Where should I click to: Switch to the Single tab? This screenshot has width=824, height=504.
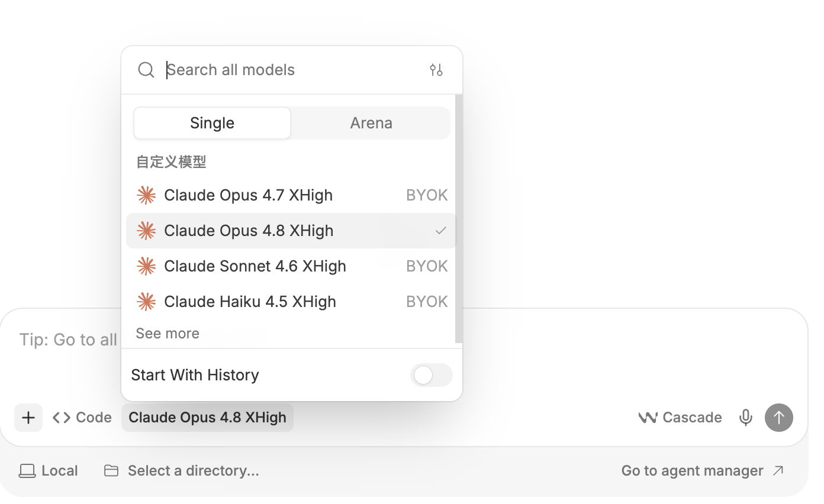coord(212,123)
